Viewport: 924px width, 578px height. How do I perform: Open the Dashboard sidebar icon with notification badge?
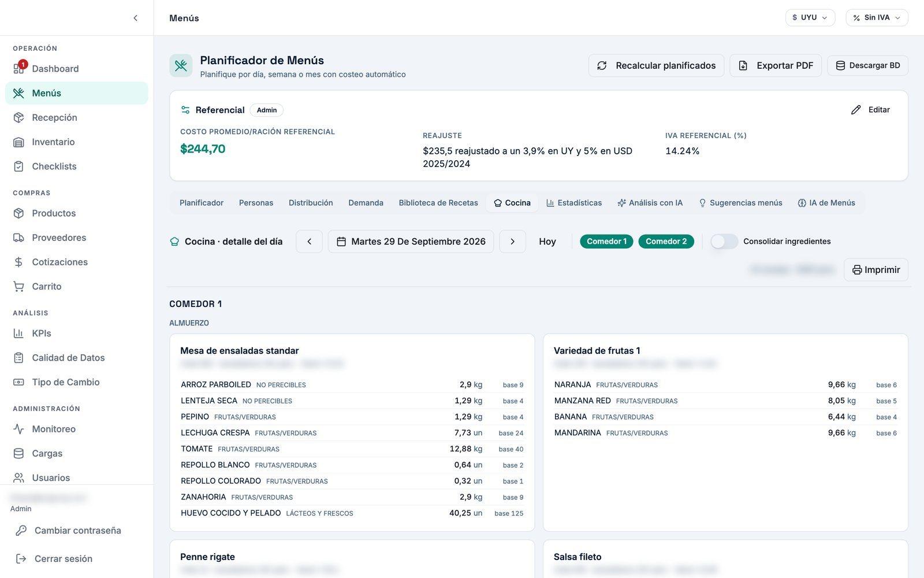(x=19, y=69)
